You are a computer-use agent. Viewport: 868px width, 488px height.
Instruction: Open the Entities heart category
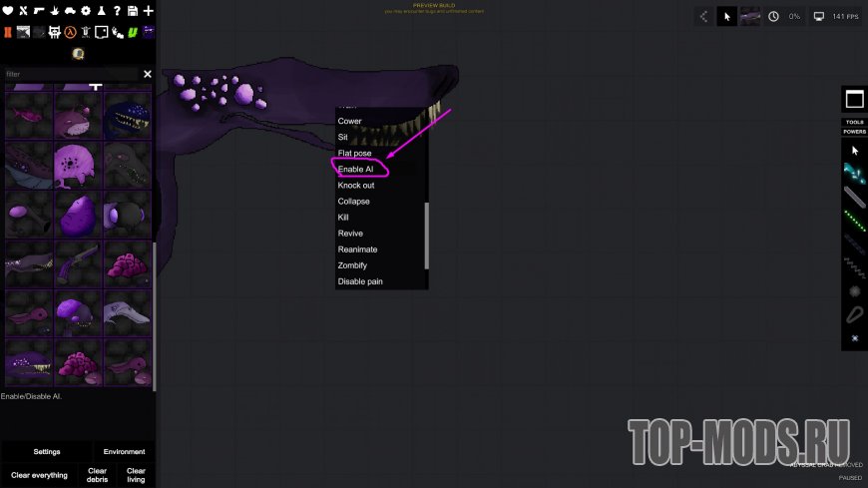(x=7, y=11)
